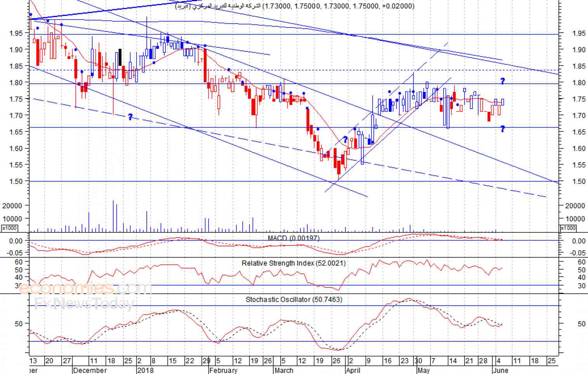Click left price axis value "1.95"

[16, 33]
